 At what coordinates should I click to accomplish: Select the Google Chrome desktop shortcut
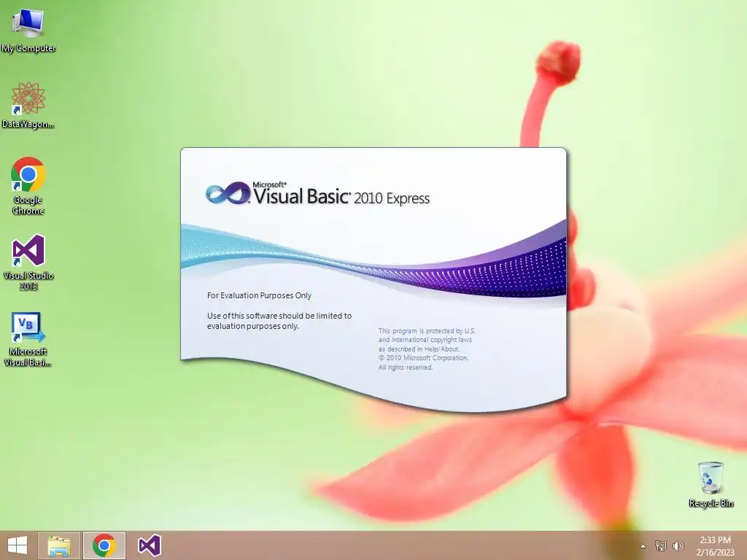pyautogui.click(x=28, y=186)
